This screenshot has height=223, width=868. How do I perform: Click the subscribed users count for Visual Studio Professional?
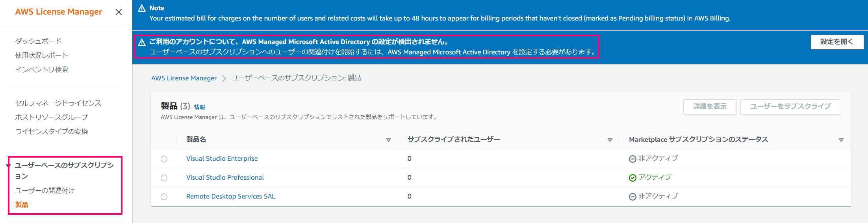pos(410,177)
